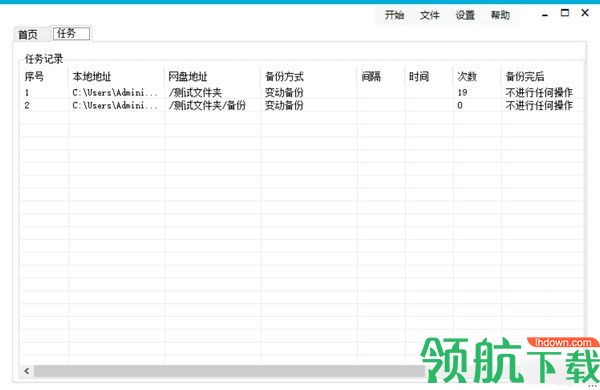Click 不进行任何操作 in row 2
600x390 pixels.
tap(539, 105)
